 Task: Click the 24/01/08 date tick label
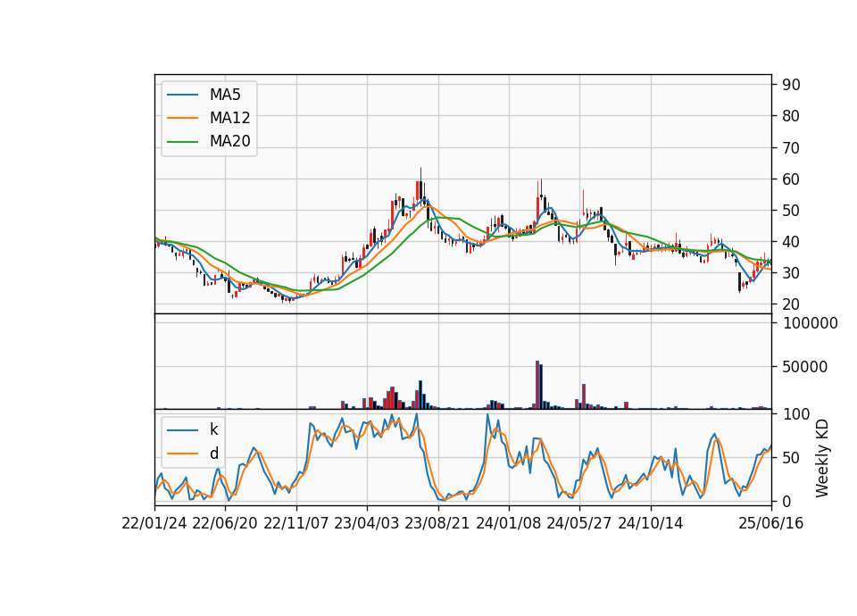(508, 523)
